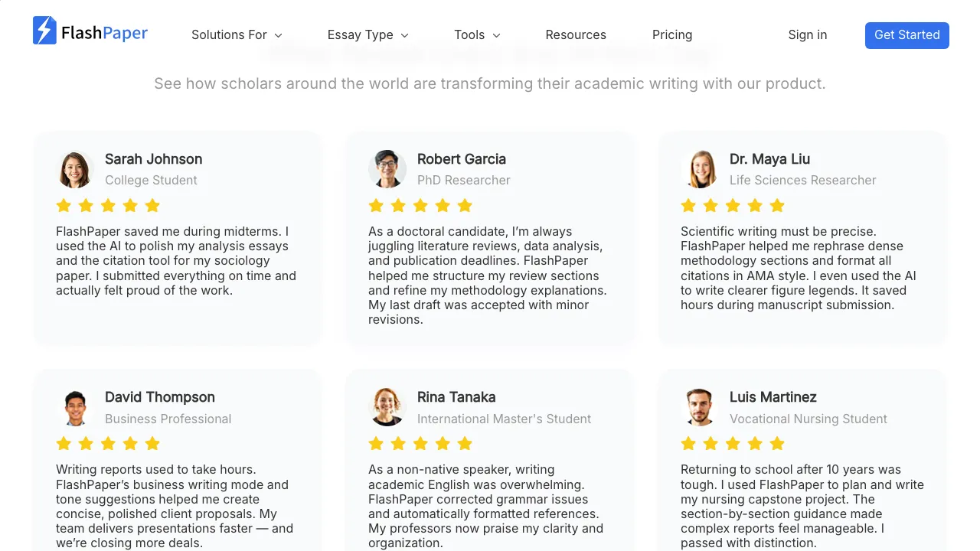Click Luis Martinez's profile avatar
980x551 pixels.
700,408
